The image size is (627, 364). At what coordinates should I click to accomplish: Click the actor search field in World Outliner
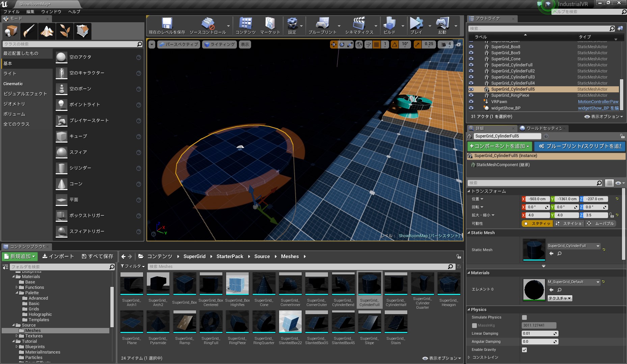[x=539, y=29]
